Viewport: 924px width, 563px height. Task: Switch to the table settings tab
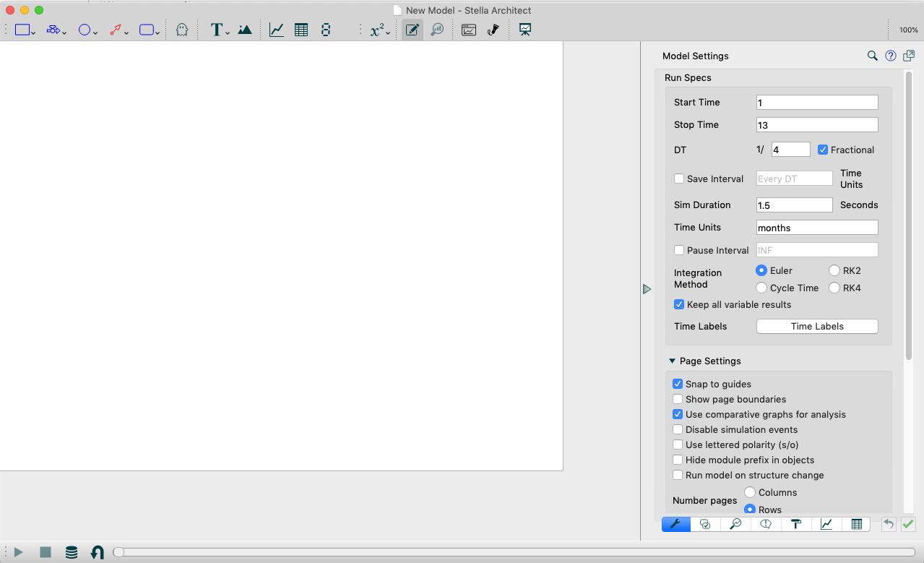point(856,525)
